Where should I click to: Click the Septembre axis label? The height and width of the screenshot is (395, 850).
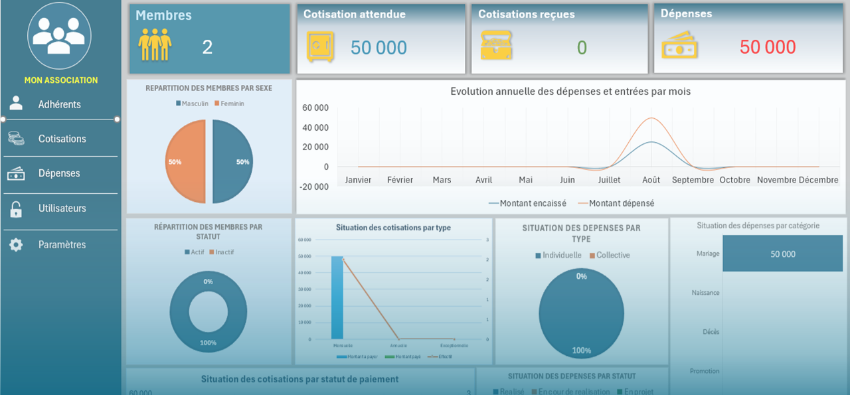693,180
